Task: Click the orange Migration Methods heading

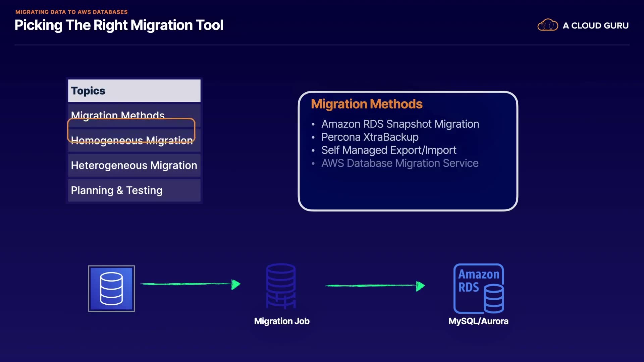Action: tap(366, 104)
